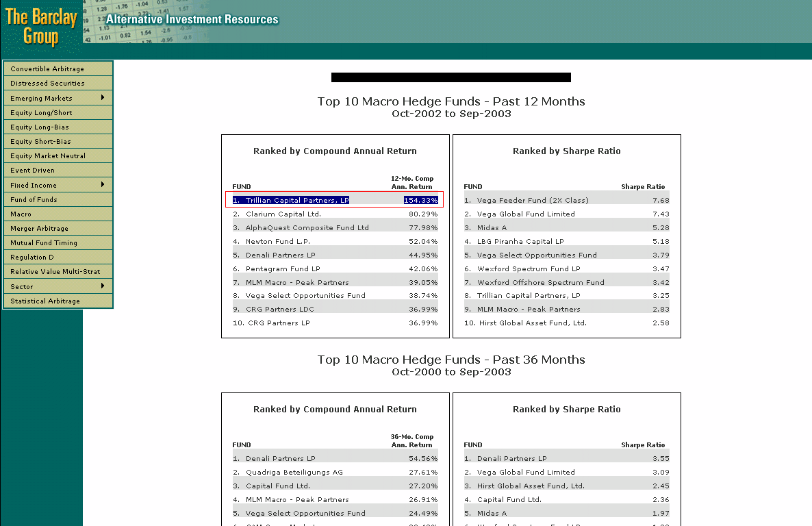Click Quadriga Beteiligungs AG row
Image resolution: width=812 pixels, height=526 pixels.
[x=335, y=472]
